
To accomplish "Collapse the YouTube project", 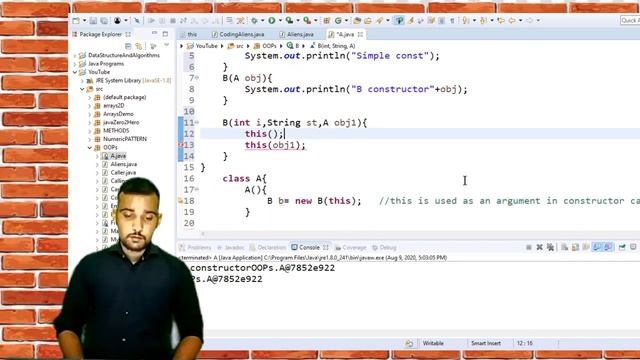I will point(75,72).
